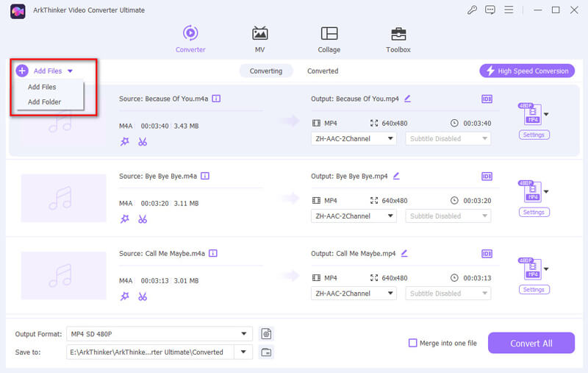This screenshot has width=588, height=373.
Task: Open custom profile settings beside Output Format
Action: (266, 333)
